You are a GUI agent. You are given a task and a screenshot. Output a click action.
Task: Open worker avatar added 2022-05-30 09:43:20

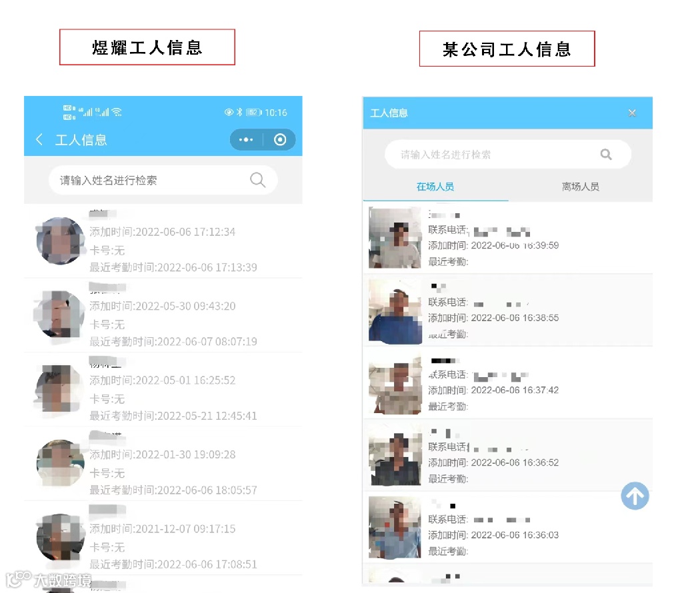tap(60, 314)
